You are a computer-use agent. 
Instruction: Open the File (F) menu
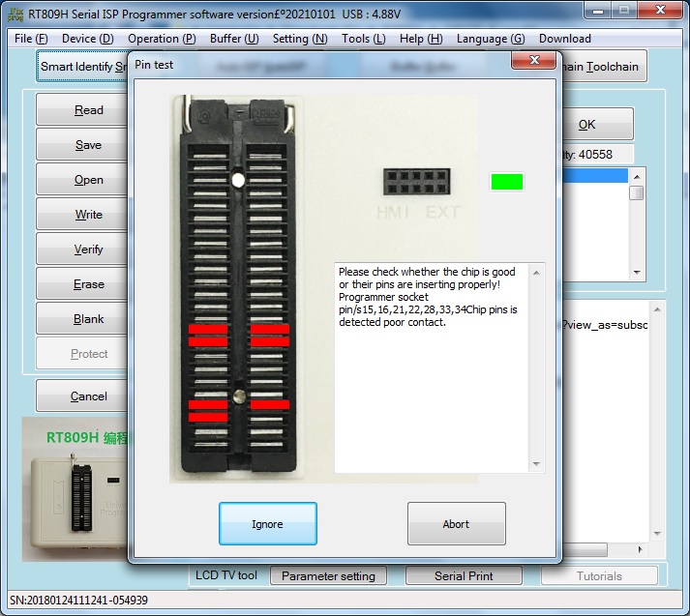tap(31, 39)
